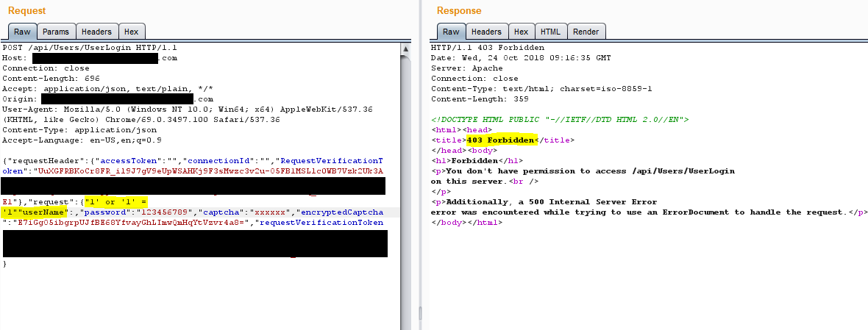
Task: Open the Hex tab in Request panel
Action: (132, 32)
